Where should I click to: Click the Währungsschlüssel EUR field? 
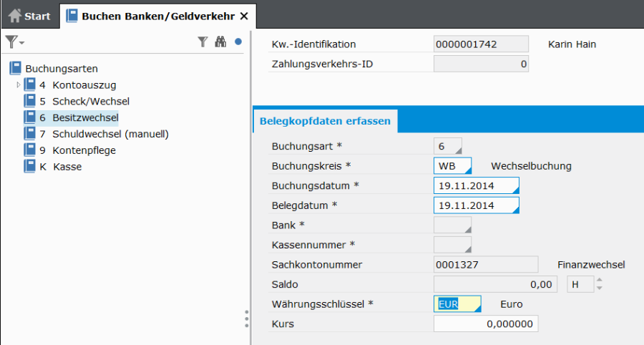tap(457, 304)
